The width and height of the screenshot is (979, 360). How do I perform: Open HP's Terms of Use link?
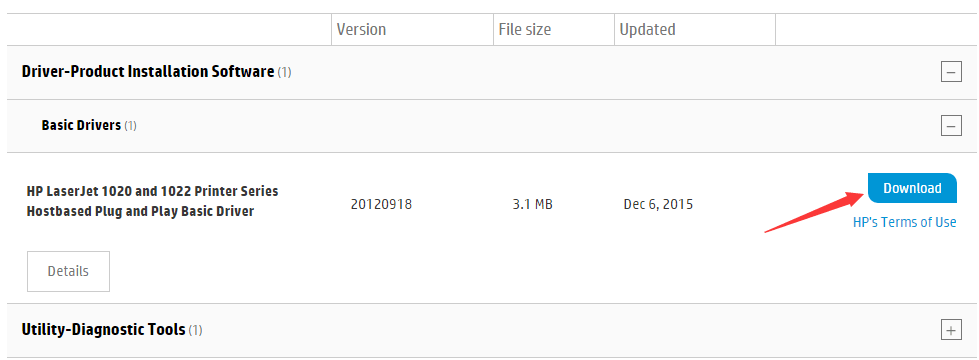(x=905, y=222)
